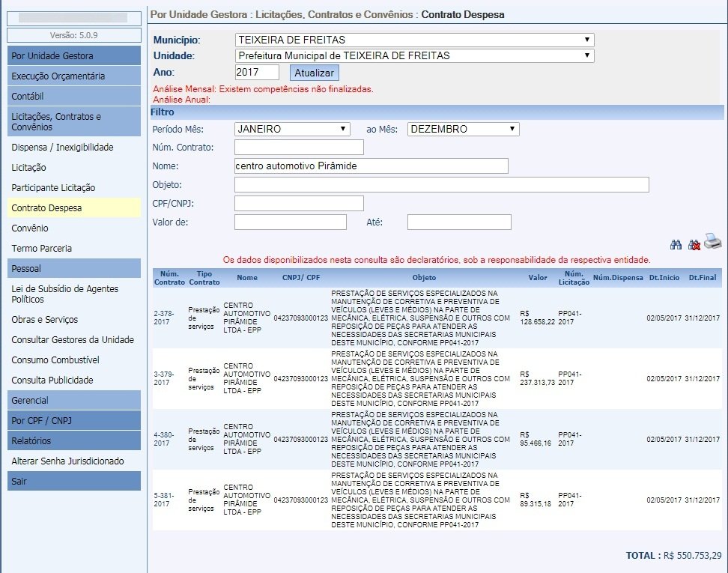The image size is (728, 573).
Task: Go to Participante Licitação menu item
Action: point(53,188)
